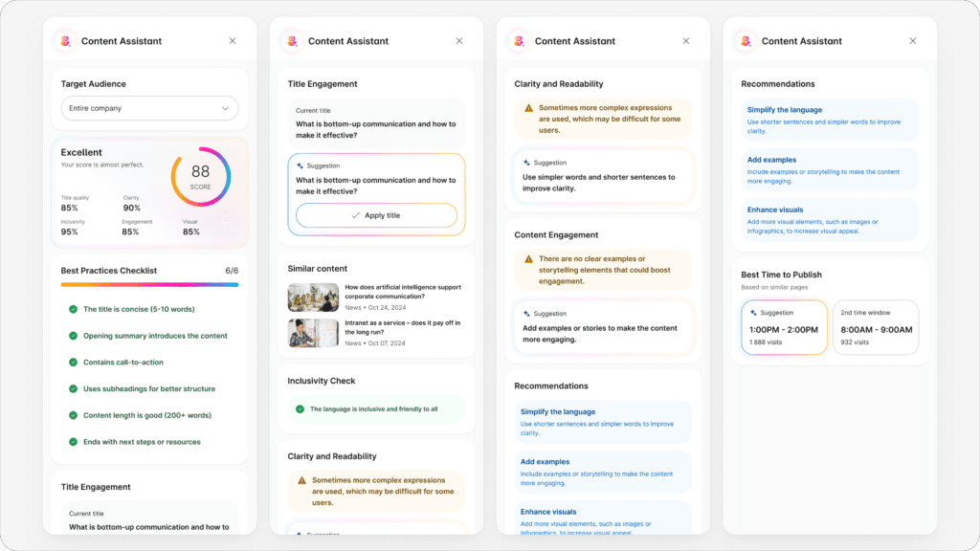Open 'Intranet as a service' article link
This screenshot has height=551, width=980.
point(402,328)
